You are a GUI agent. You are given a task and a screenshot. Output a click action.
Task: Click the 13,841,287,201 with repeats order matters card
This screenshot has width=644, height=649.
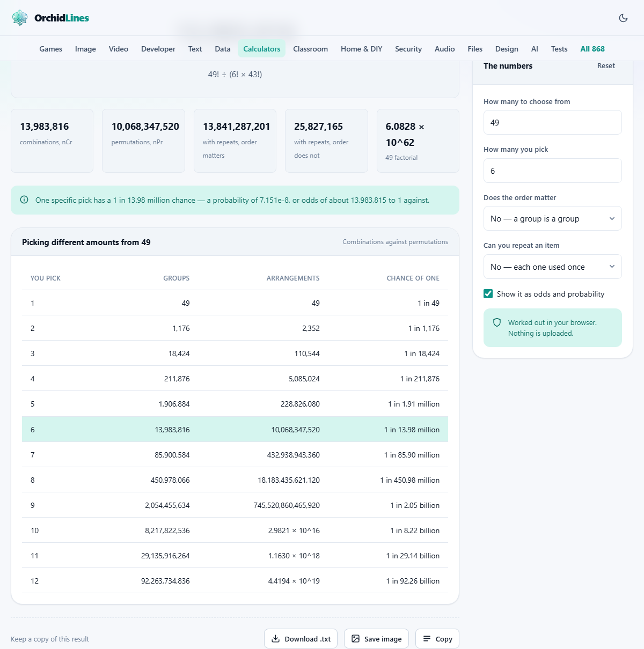[235, 141]
